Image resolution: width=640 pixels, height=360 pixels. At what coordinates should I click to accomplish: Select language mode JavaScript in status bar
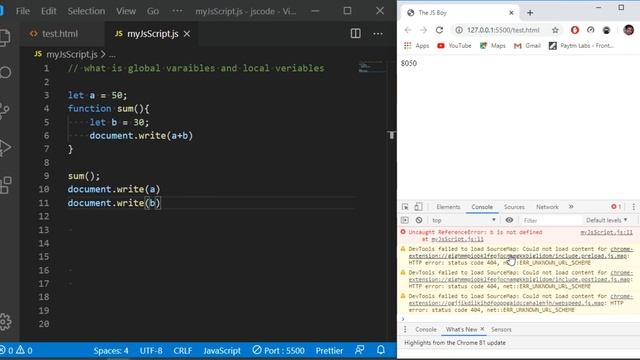click(x=222, y=351)
